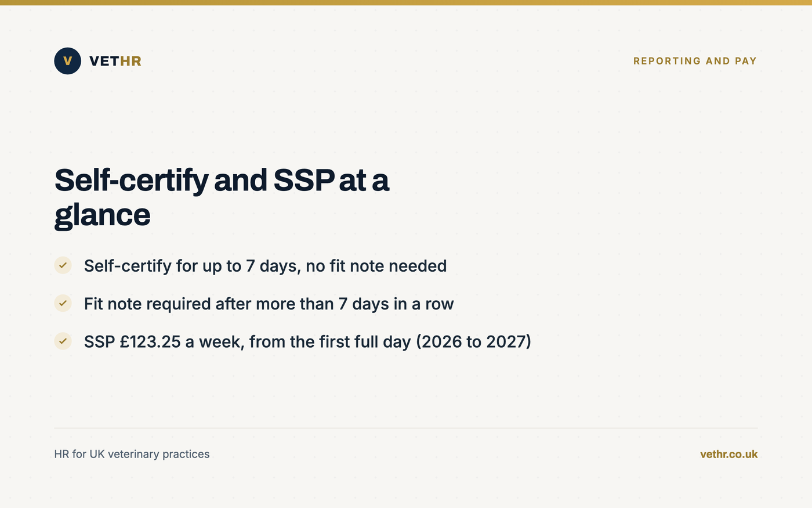Image resolution: width=812 pixels, height=508 pixels.
Task: Click the gold accent bar at the top
Action: 406,2
